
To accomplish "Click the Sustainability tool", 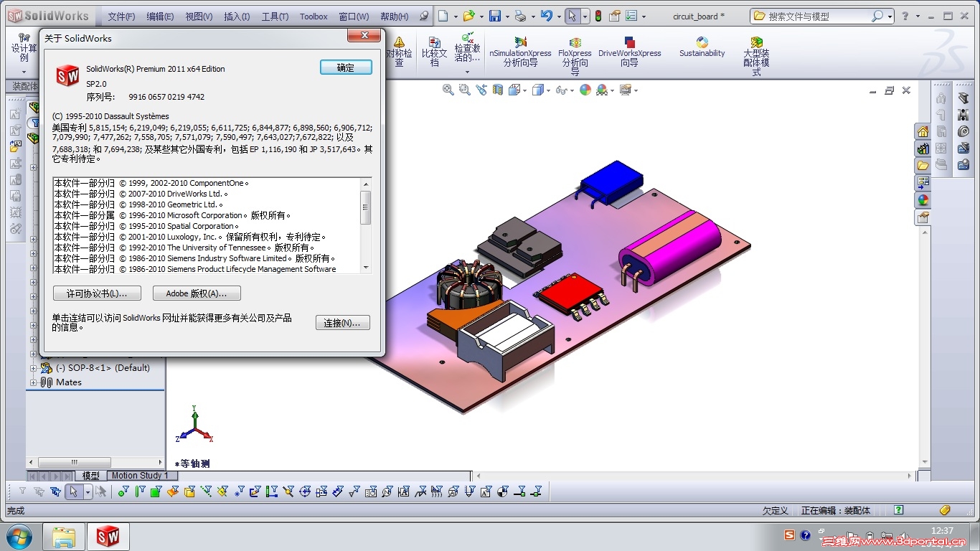I will tap(702, 47).
